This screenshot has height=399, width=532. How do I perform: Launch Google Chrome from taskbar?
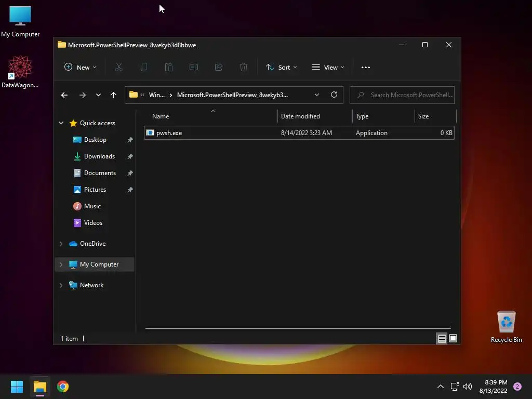point(63,387)
